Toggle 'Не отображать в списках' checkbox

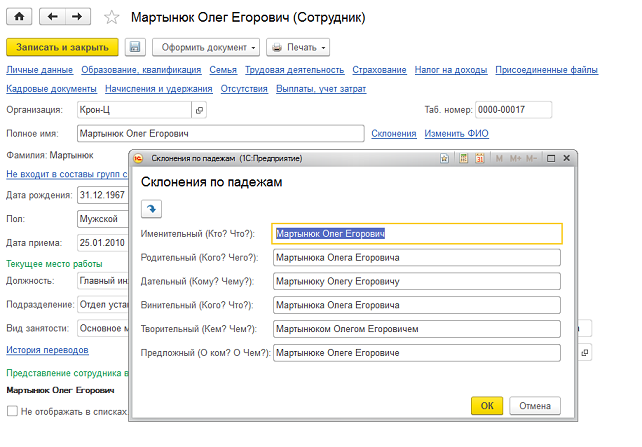tap(12, 411)
